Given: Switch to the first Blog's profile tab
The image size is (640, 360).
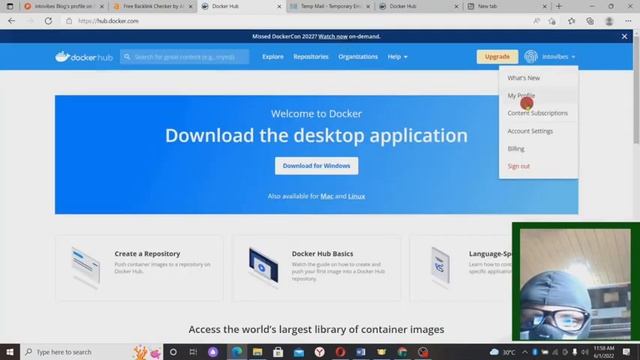Looking at the screenshot, I should click(x=64, y=6).
